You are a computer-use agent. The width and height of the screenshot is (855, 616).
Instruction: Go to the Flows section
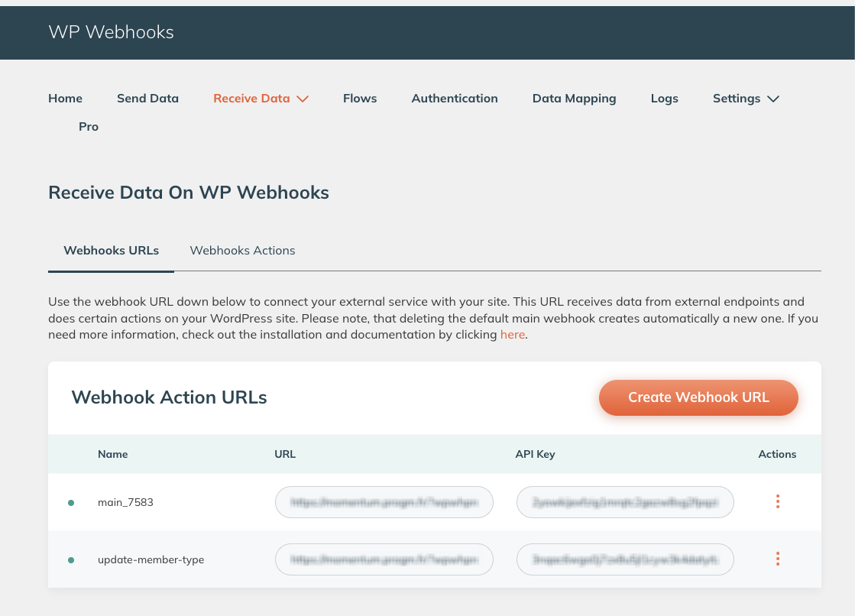[359, 98]
